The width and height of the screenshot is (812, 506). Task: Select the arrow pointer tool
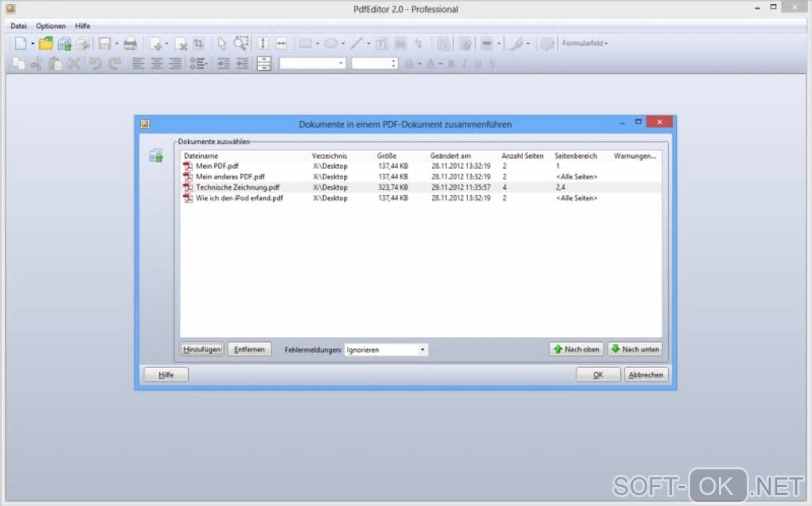222,44
